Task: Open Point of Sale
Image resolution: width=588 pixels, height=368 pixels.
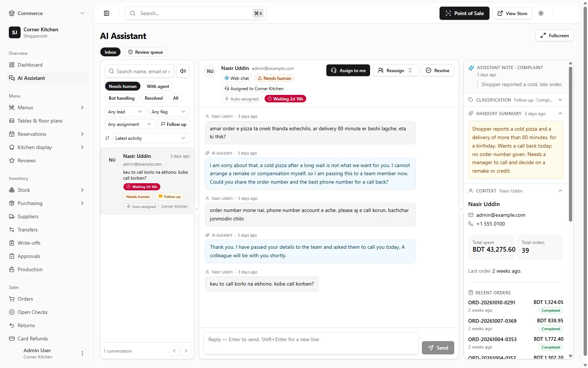Action: pos(465,13)
